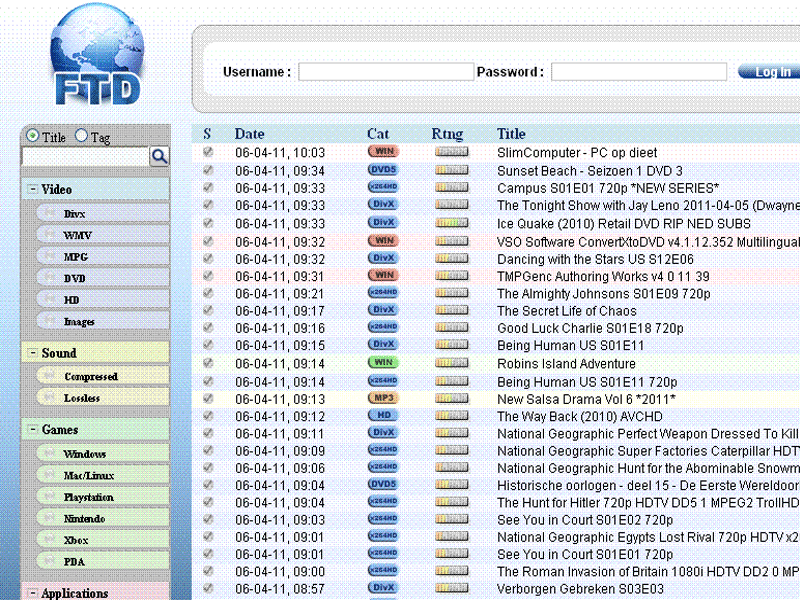Click the FTD globe logo
This screenshot has height=600, width=800.
[x=97, y=54]
